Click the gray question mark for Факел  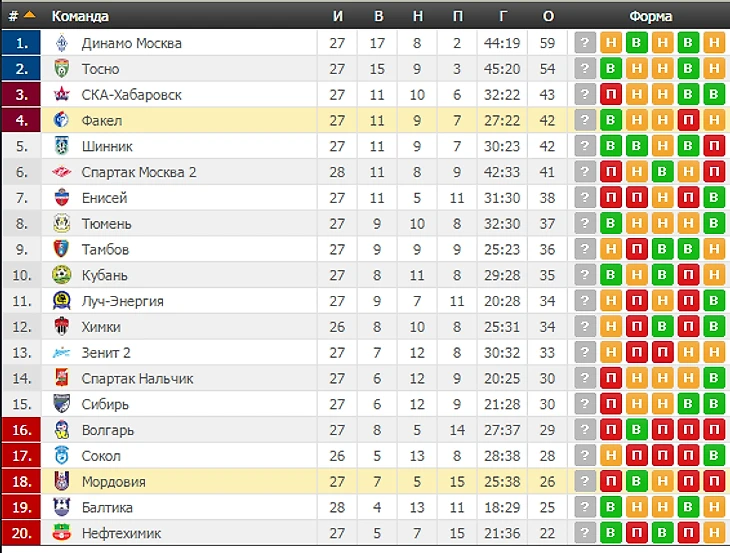585,121
